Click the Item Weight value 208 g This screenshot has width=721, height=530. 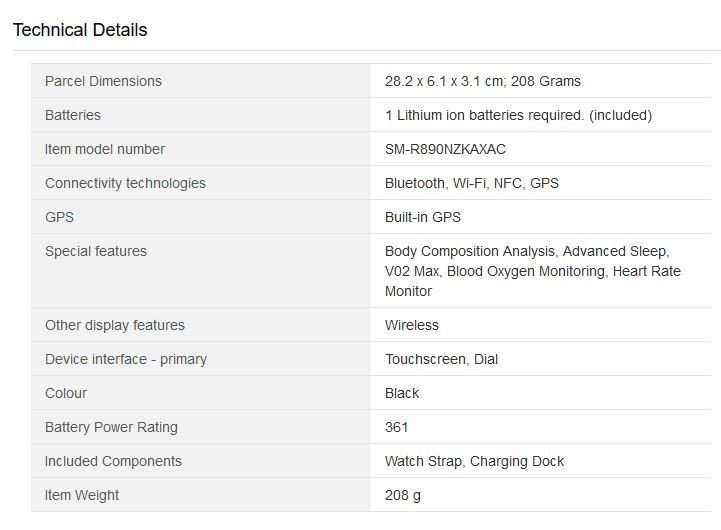click(x=403, y=495)
